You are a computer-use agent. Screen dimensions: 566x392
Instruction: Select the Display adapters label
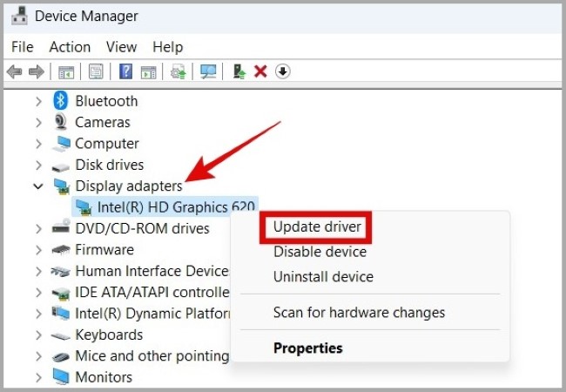click(129, 186)
